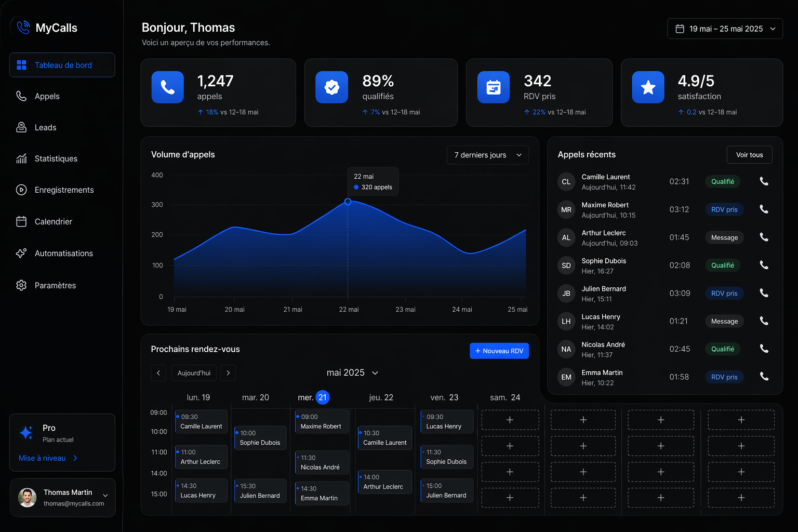
Task: Open the Appels phone icon in sidebar
Action: pyautogui.click(x=21, y=96)
